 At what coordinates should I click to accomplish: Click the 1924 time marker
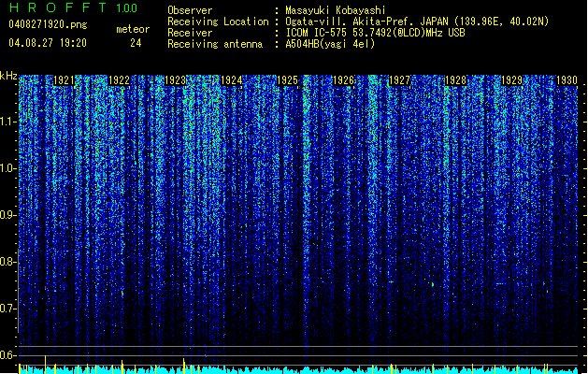tap(232, 80)
